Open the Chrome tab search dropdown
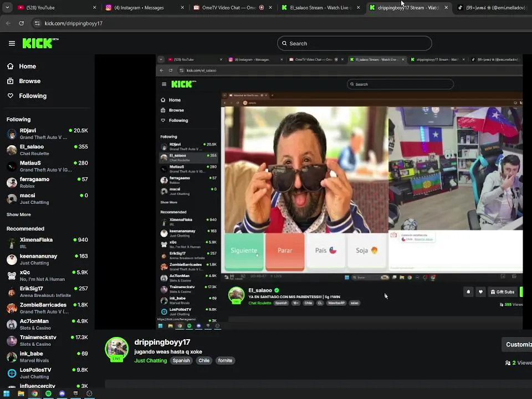This screenshot has width=532, height=399. click(x=7, y=7)
